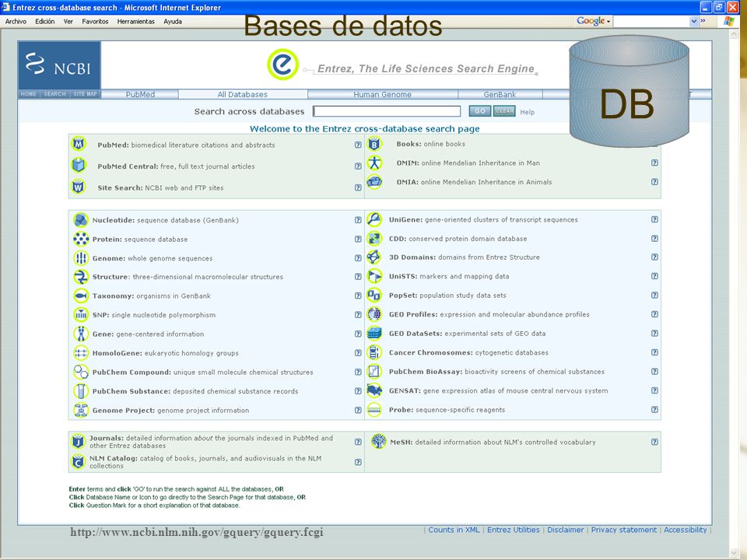Open the SNP database icon
This screenshot has width=747, height=560.
(x=81, y=315)
